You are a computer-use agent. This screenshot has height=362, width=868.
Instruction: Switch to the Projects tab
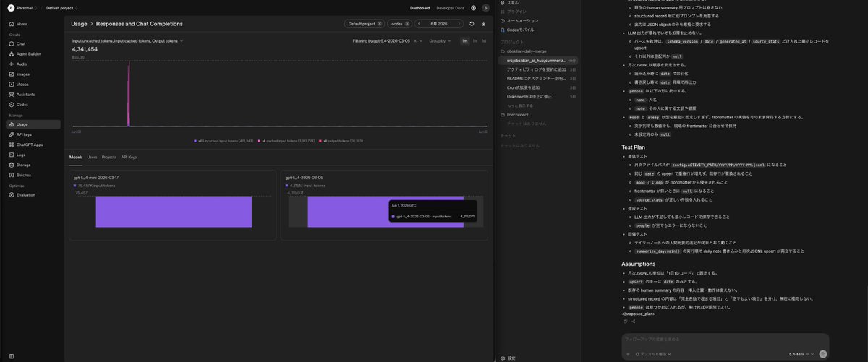109,157
